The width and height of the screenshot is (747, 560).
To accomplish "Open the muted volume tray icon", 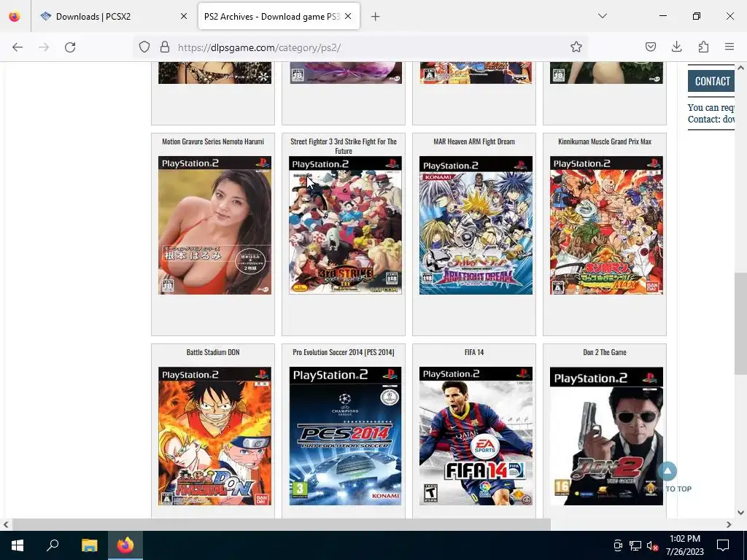I will pos(652,545).
